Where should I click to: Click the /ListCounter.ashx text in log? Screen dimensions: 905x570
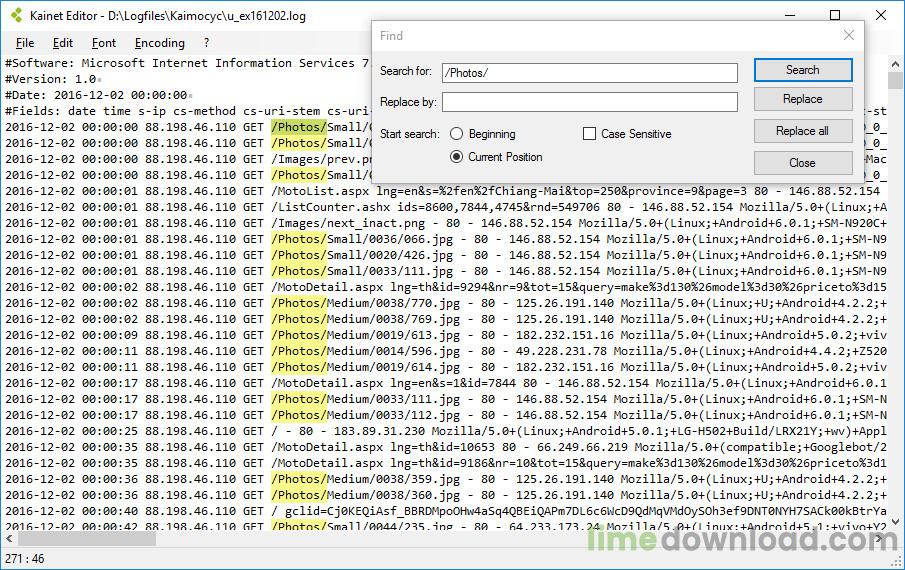click(330, 207)
